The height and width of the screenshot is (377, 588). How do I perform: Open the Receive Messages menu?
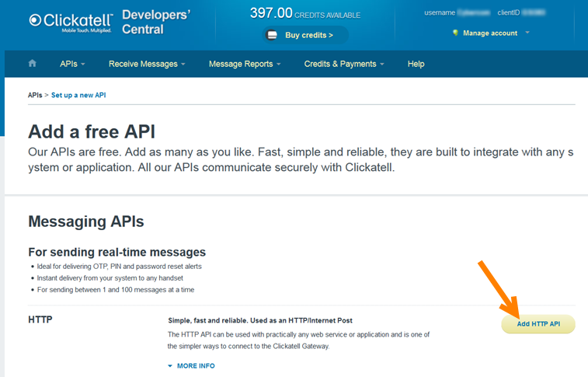147,64
